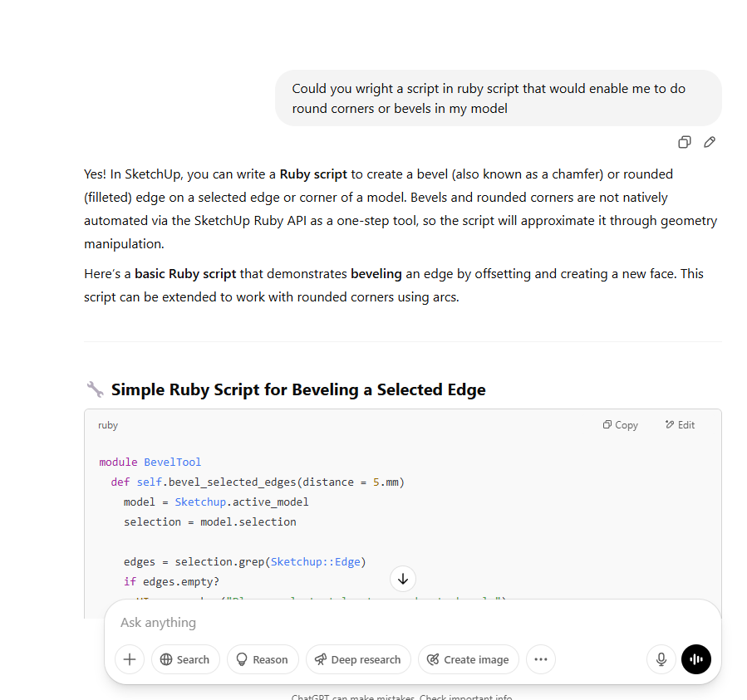Edit the message with pencil icon
Viewport: 747px width, 700px height.
[709, 142]
